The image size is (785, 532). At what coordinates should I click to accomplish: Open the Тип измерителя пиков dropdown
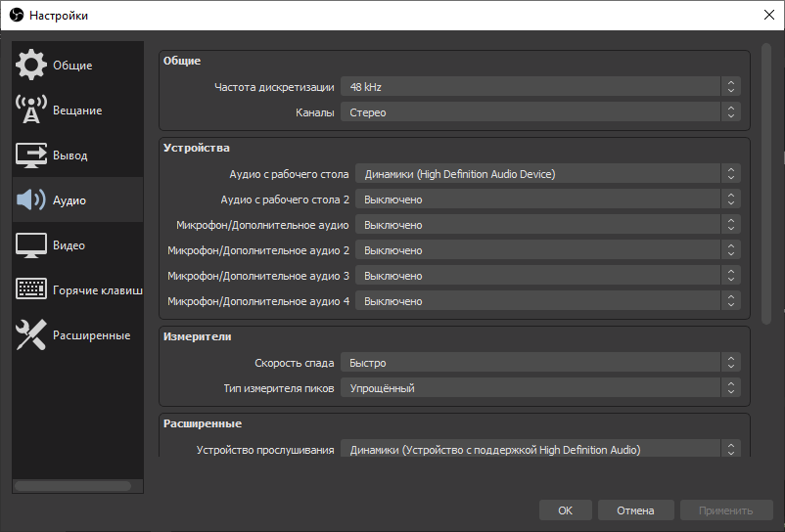point(540,388)
